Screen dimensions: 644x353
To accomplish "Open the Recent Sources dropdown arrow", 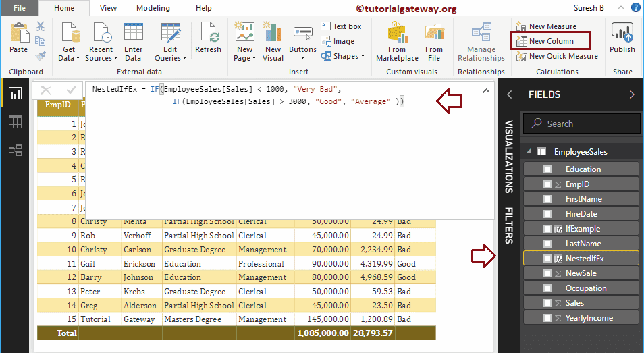I will (115, 58).
